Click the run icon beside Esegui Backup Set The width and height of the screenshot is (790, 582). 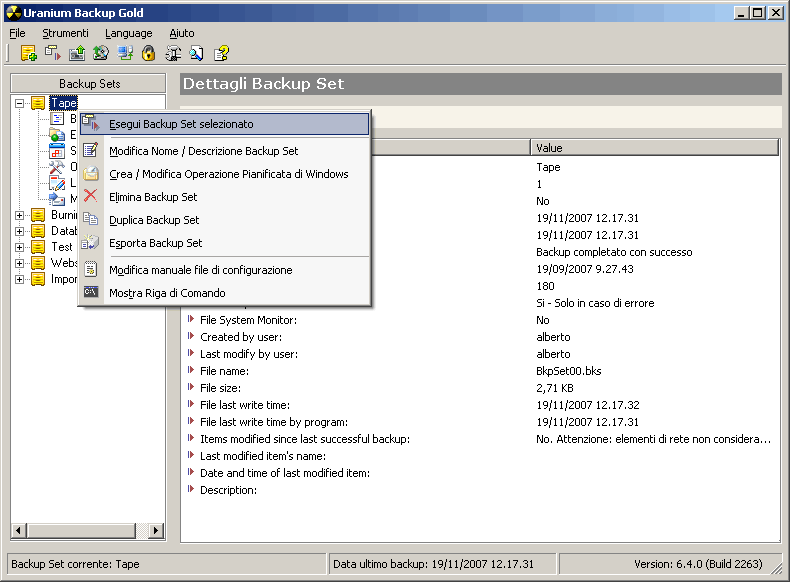coord(91,123)
